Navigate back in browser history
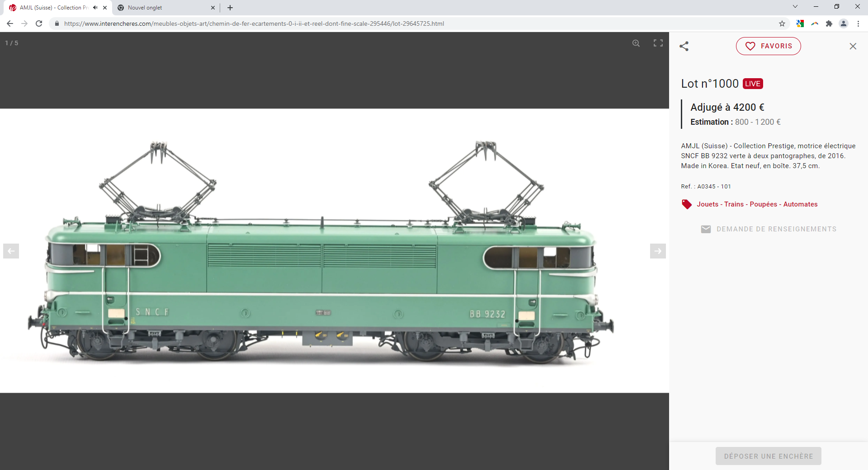 click(10, 23)
